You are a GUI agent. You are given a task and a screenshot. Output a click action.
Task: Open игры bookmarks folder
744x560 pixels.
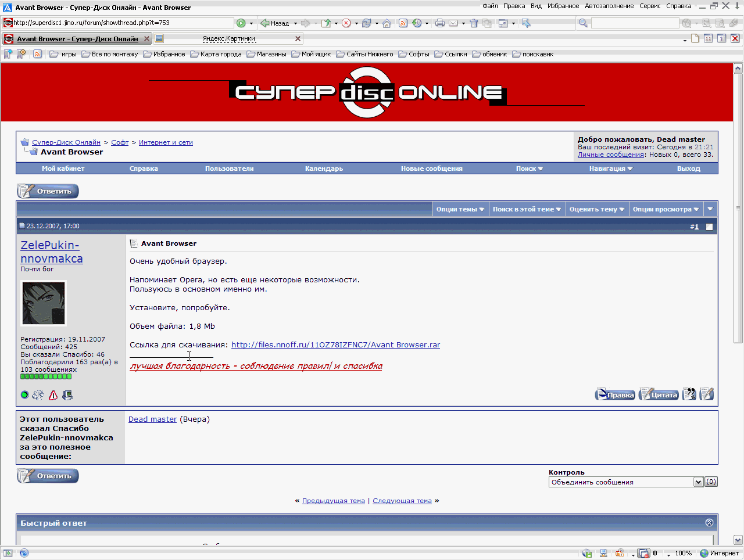click(63, 54)
